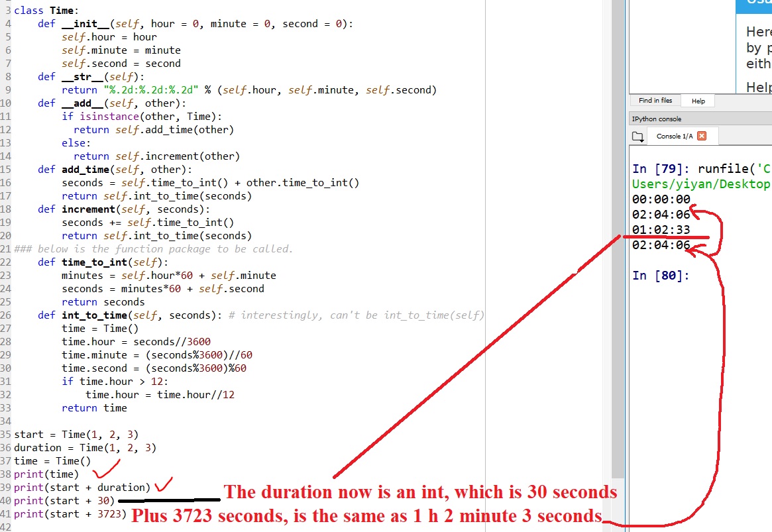Switch to the Find in files tab
Screen dimensions: 772x532
click(655, 101)
